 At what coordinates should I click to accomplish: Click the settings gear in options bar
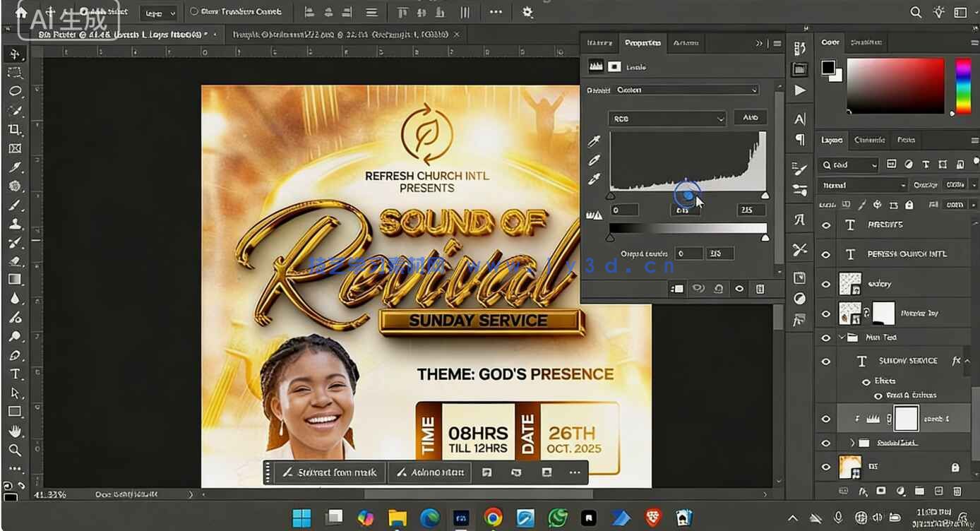pos(527,12)
